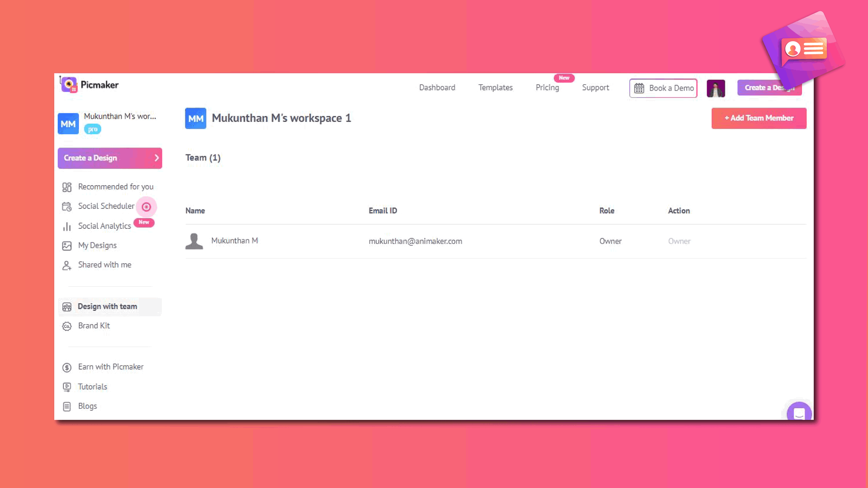
Task: Expand the sidebar Create a Design chevron
Action: click(x=157, y=158)
